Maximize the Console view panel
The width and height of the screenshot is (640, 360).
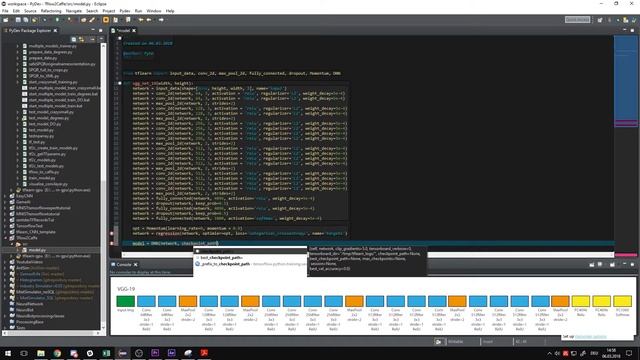point(632,264)
